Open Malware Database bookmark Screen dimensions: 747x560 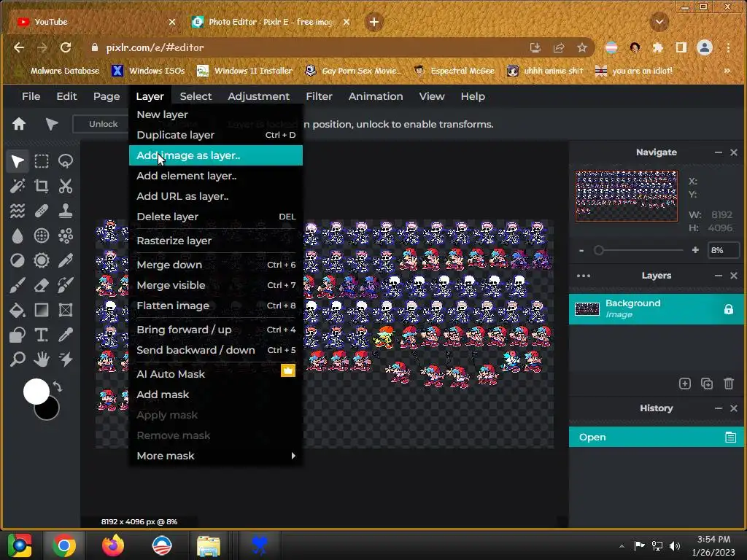pos(58,71)
